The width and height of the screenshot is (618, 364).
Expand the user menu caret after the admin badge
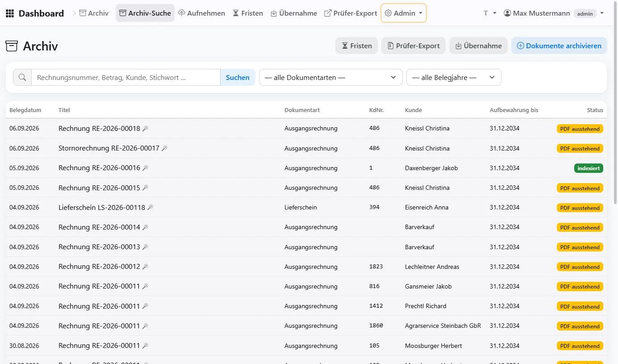(602, 13)
